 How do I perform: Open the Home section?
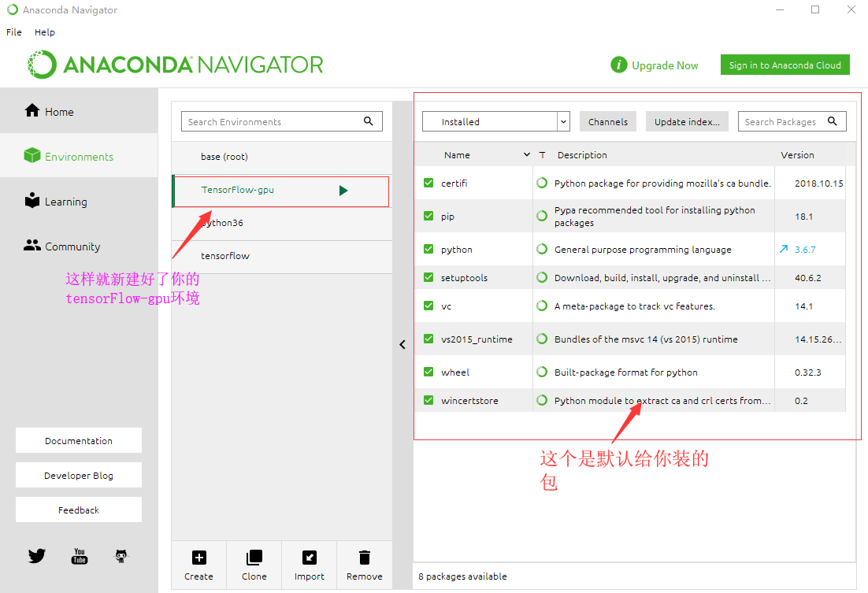click(x=79, y=111)
